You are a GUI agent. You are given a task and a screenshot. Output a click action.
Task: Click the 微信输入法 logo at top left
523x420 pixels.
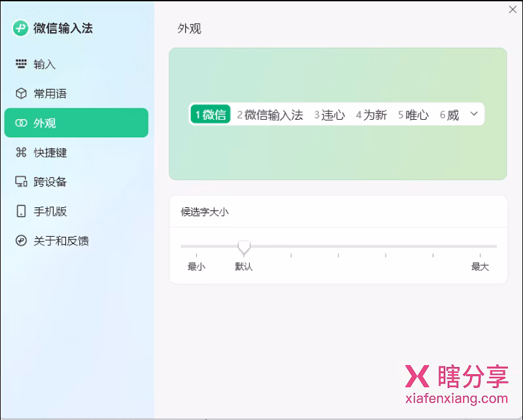click(x=20, y=28)
